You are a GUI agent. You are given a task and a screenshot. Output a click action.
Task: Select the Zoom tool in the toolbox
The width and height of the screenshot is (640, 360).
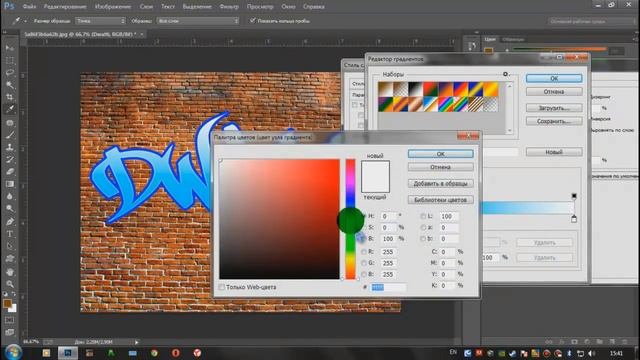(x=10, y=284)
